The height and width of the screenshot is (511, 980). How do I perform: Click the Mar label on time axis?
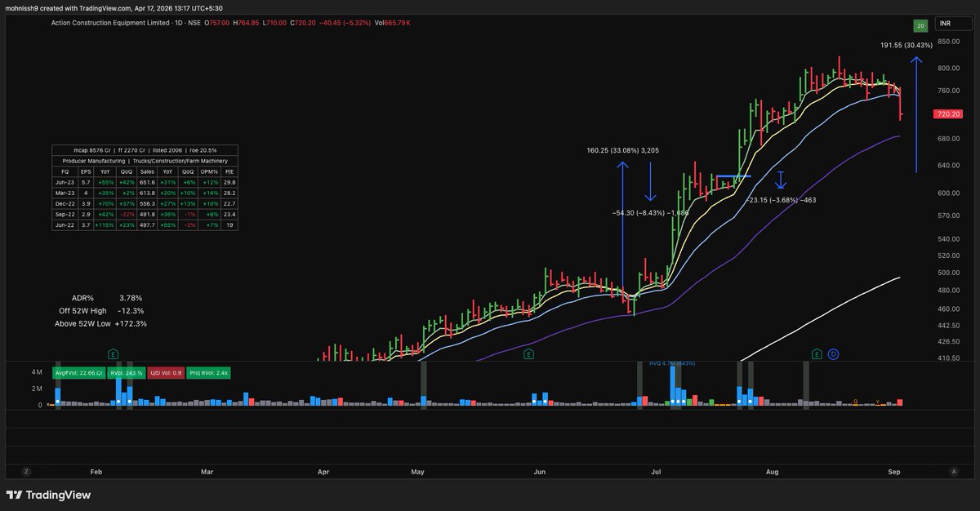(x=207, y=472)
